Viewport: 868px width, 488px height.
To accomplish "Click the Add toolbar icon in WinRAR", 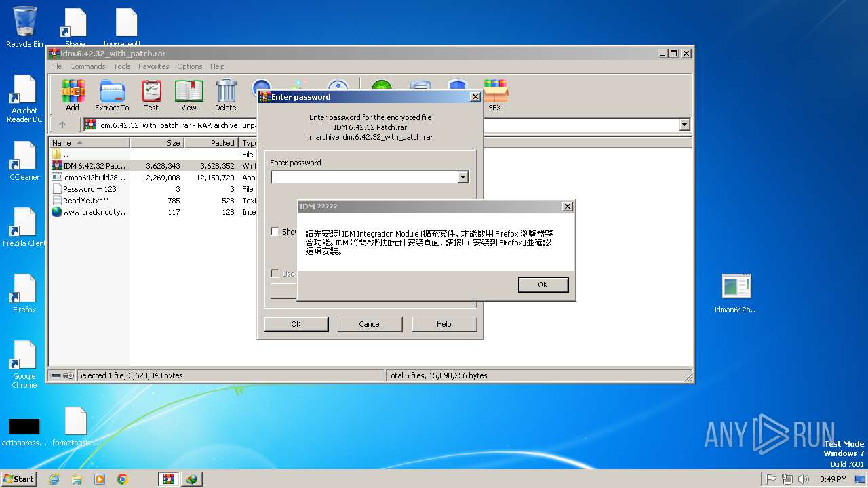I will point(73,95).
